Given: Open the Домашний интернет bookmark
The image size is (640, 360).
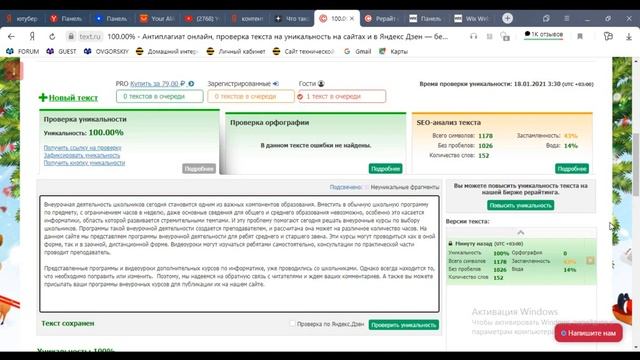Looking at the screenshot, I should click(167, 51).
